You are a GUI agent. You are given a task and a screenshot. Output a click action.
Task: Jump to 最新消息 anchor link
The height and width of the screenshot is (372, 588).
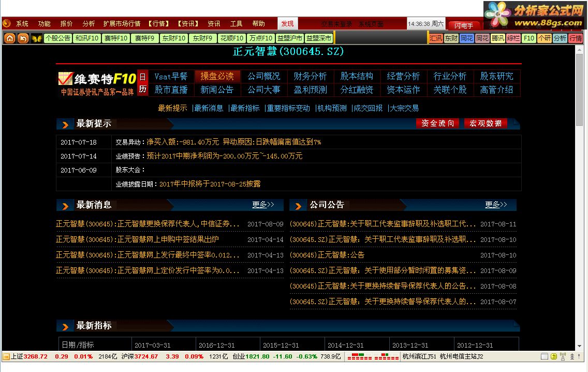click(x=209, y=108)
